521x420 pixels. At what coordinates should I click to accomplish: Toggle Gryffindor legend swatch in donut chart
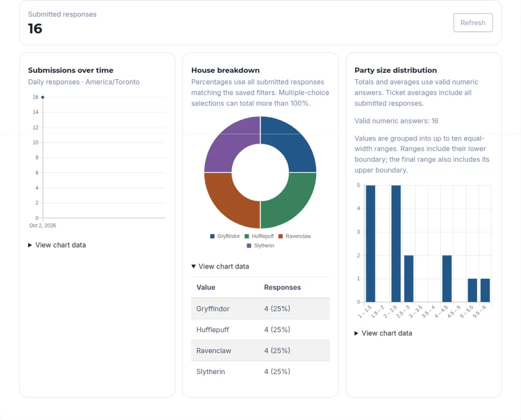coord(212,236)
